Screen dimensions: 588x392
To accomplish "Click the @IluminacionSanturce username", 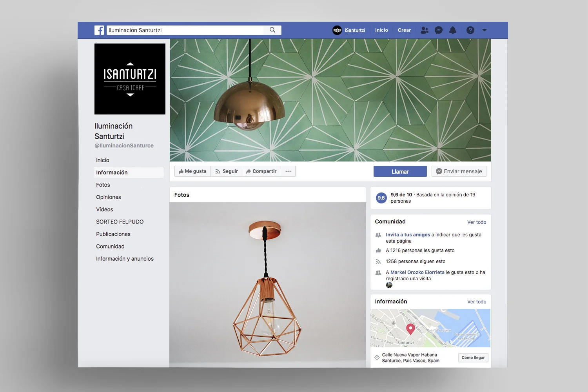I will coord(124,145).
